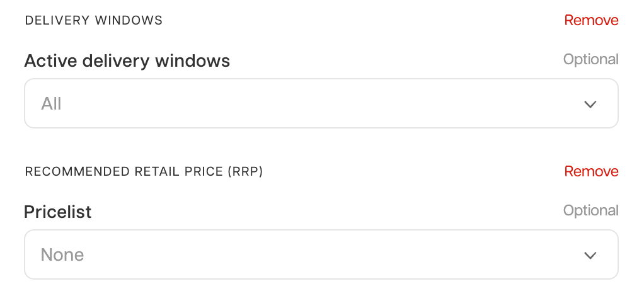Show pricelist choices via down arrow

(590, 255)
